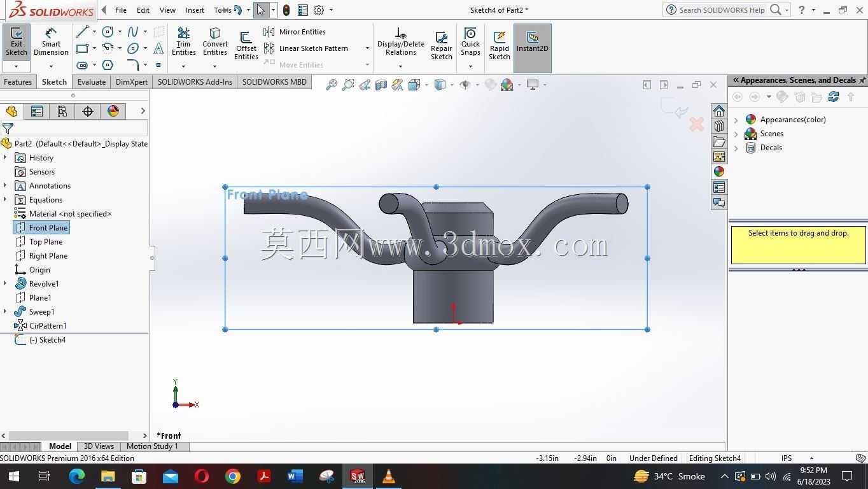Image resolution: width=868 pixels, height=489 pixels.
Task: Select the Polygon sketch tool
Action: click(108, 65)
